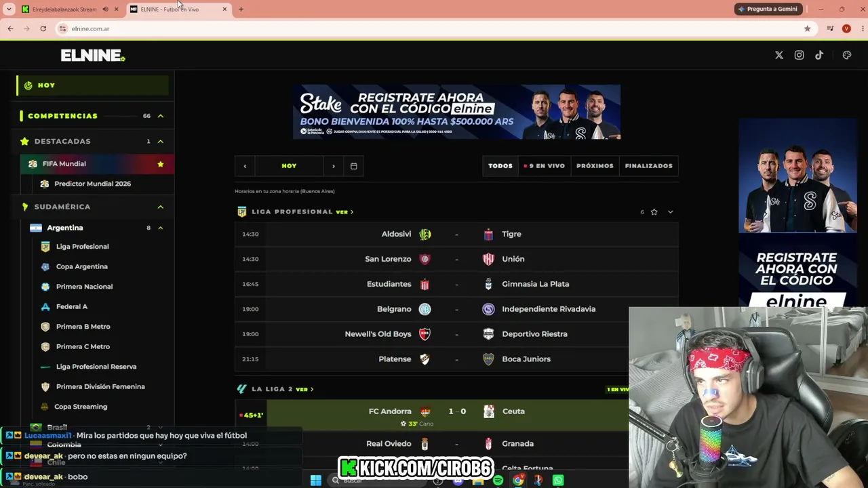Open Primera B Metro in sidebar

click(x=83, y=327)
